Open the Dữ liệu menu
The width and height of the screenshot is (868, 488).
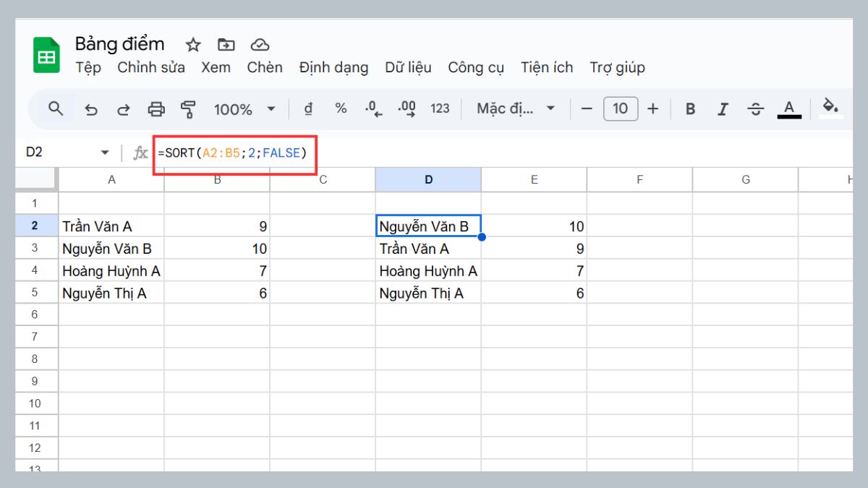click(409, 67)
